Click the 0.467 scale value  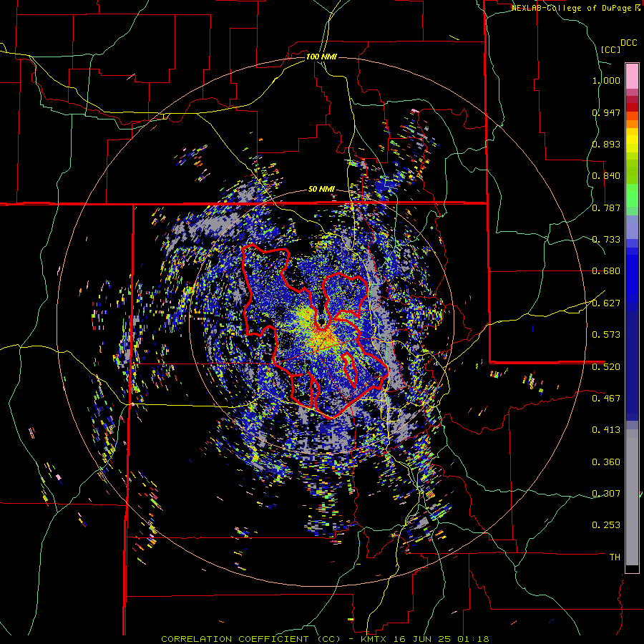[606, 398]
